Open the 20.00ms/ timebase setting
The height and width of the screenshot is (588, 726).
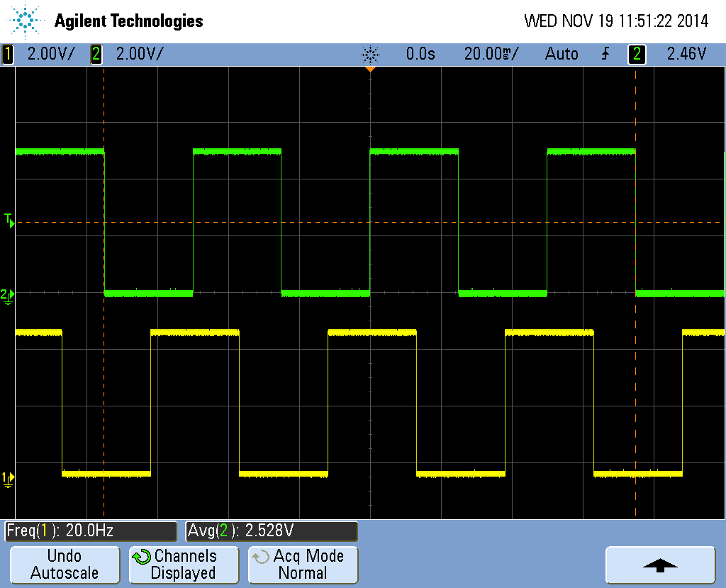pos(491,54)
